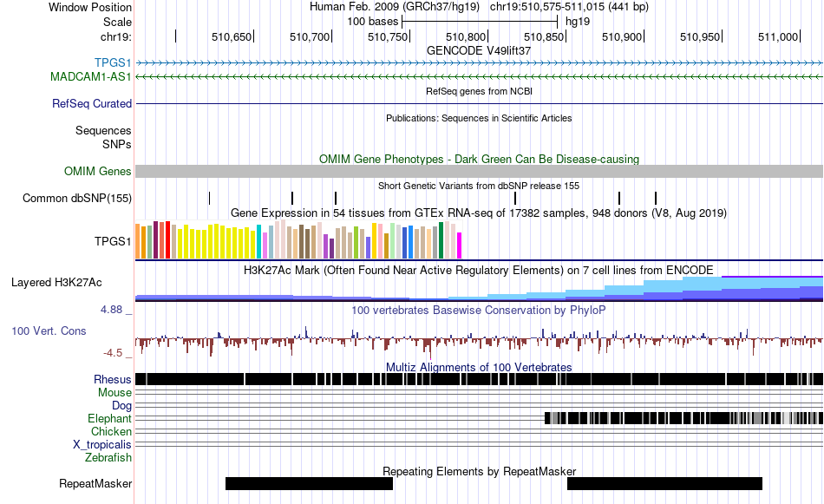Click the OMIM Genes track label

(x=98, y=172)
